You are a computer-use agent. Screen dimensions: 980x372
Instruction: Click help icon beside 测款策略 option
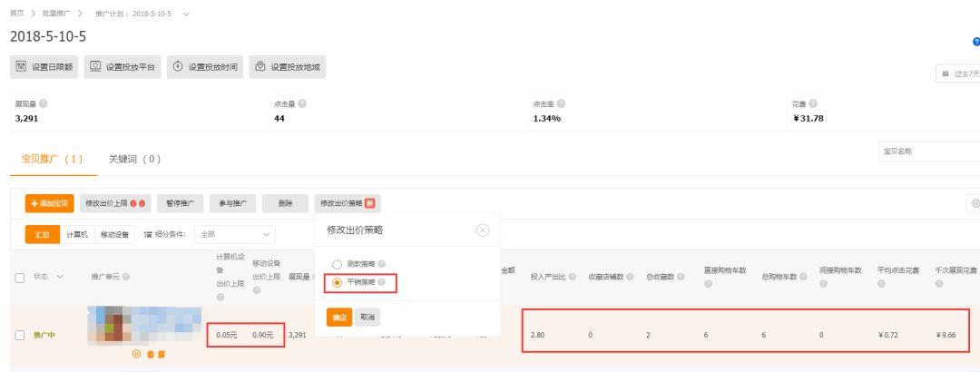pyautogui.click(x=381, y=264)
